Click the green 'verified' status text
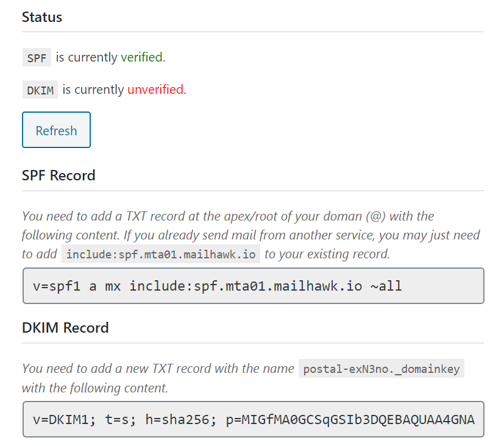 141,57
